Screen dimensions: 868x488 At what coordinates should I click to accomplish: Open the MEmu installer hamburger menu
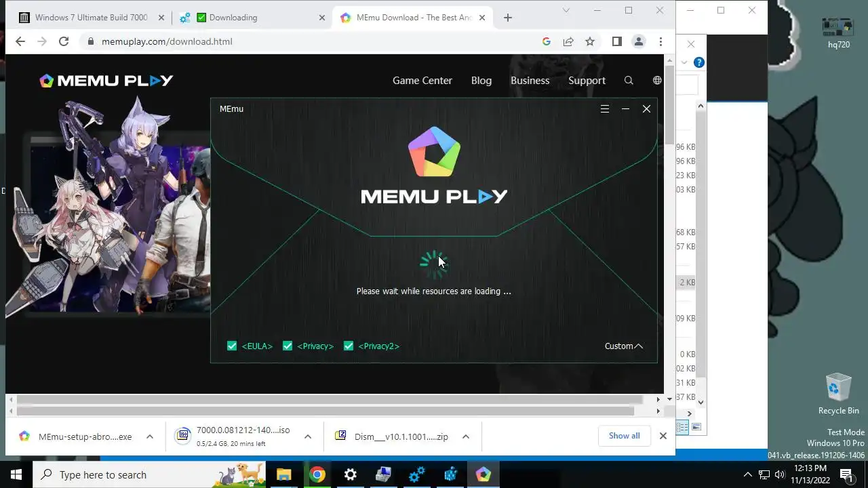click(605, 109)
